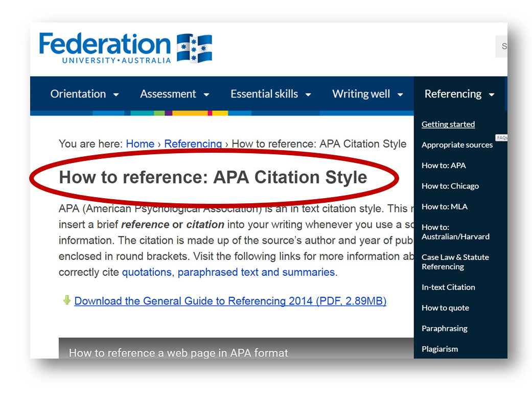Select Getting started in Referencing menu
Image resolution: width=532 pixels, height=403 pixels.
point(448,124)
